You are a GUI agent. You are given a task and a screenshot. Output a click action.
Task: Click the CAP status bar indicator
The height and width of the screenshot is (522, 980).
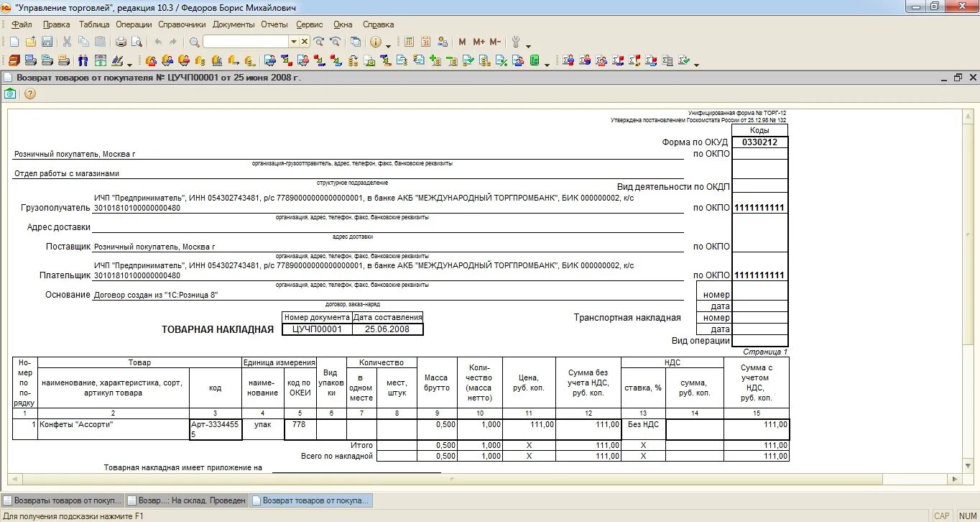click(x=941, y=516)
